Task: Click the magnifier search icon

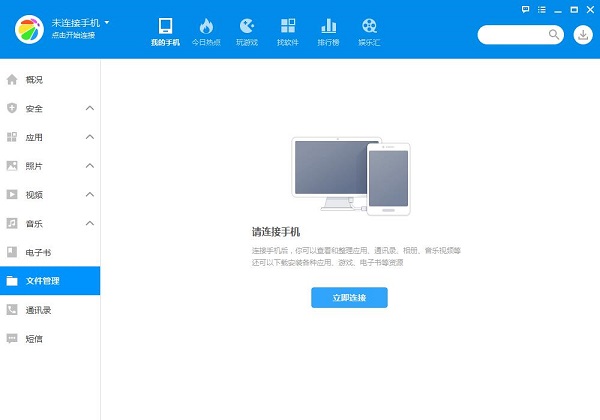Action: coord(554,35)
